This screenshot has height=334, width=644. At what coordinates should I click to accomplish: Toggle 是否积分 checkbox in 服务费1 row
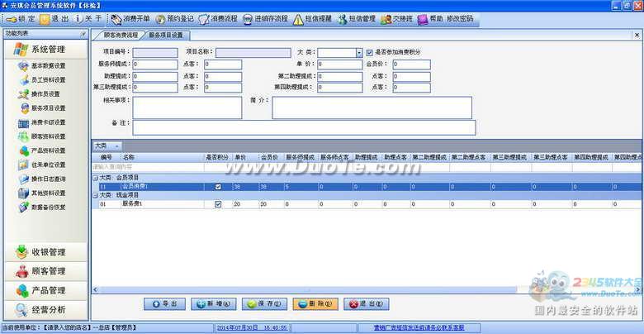[x=218, y=204]
